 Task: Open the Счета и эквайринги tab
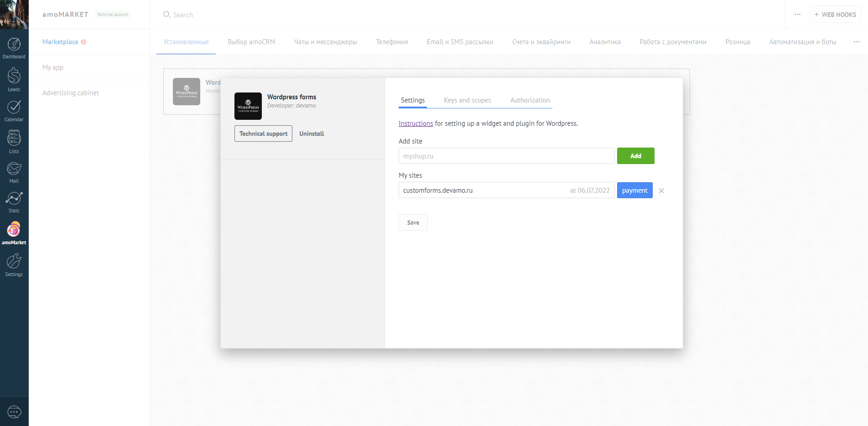541,42
